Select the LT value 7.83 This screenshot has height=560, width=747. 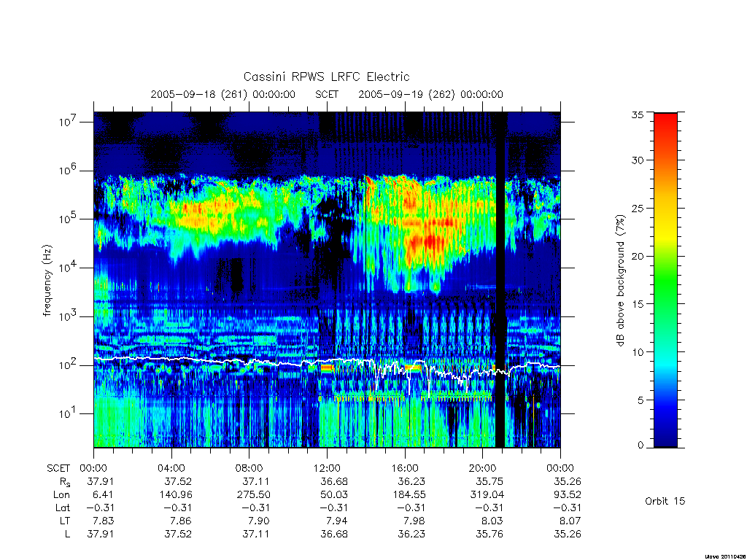(104, 521)
